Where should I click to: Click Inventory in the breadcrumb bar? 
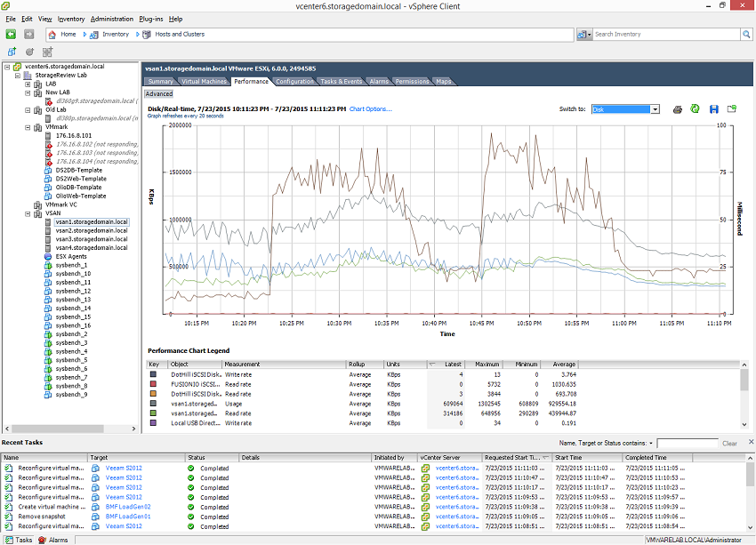(x=116, y=34)
